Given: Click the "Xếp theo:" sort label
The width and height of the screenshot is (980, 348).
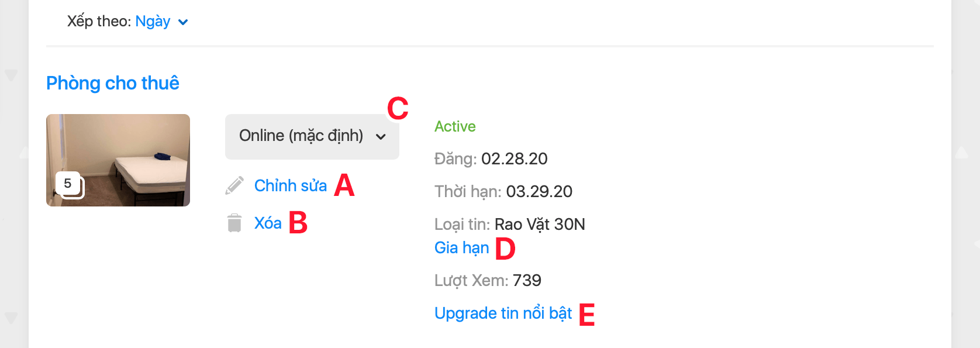Looking at the screenshot, I should coord(99,22).
